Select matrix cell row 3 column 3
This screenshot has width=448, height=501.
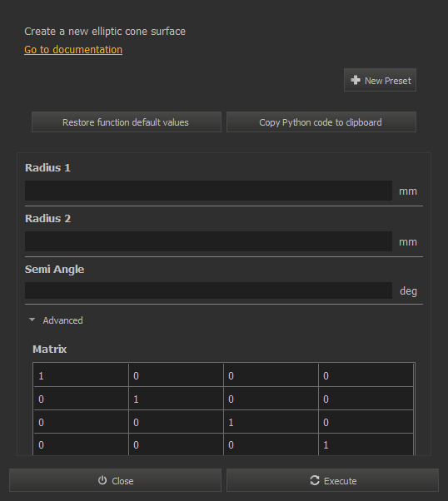[x=271, y=422]
